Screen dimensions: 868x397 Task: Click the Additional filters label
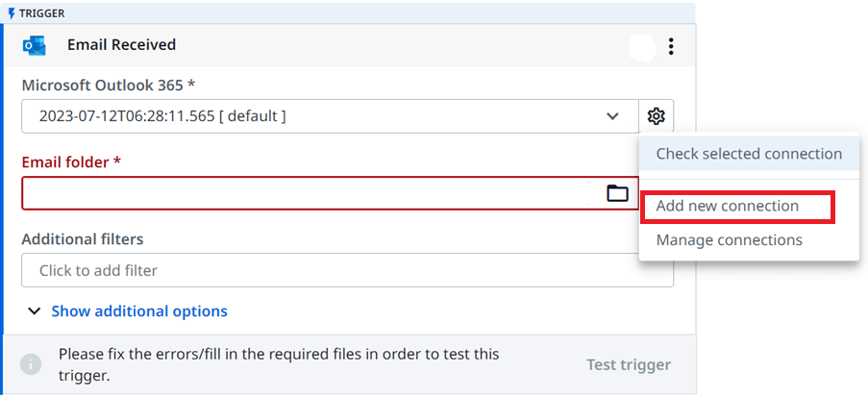pos(83,239)
